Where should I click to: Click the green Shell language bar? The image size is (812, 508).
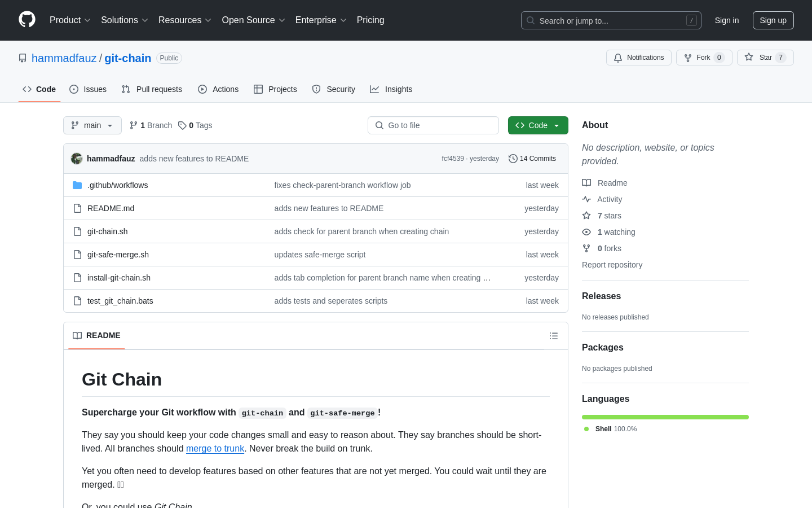pos(665,417)
